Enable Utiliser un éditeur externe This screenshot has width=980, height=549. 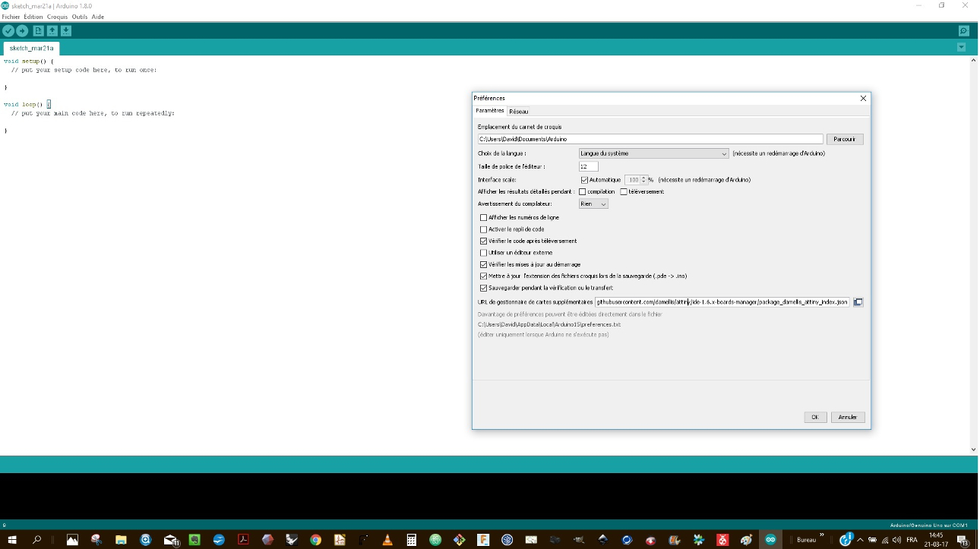tap(484, 253)
